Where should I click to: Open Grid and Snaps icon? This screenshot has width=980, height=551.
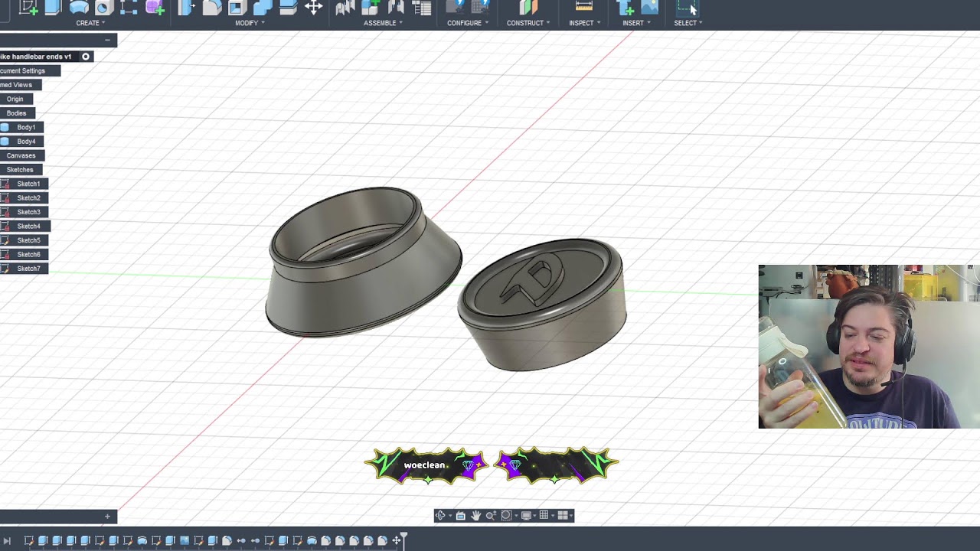point(544,516)
